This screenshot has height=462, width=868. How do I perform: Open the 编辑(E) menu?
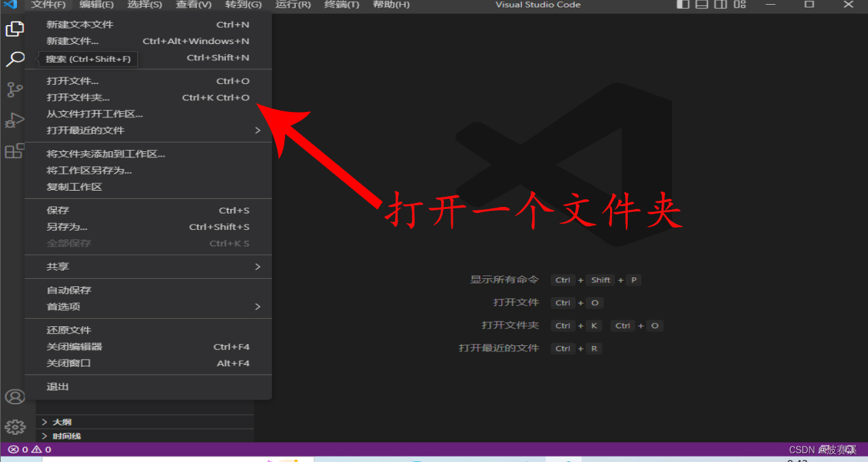tap(96, 5)
